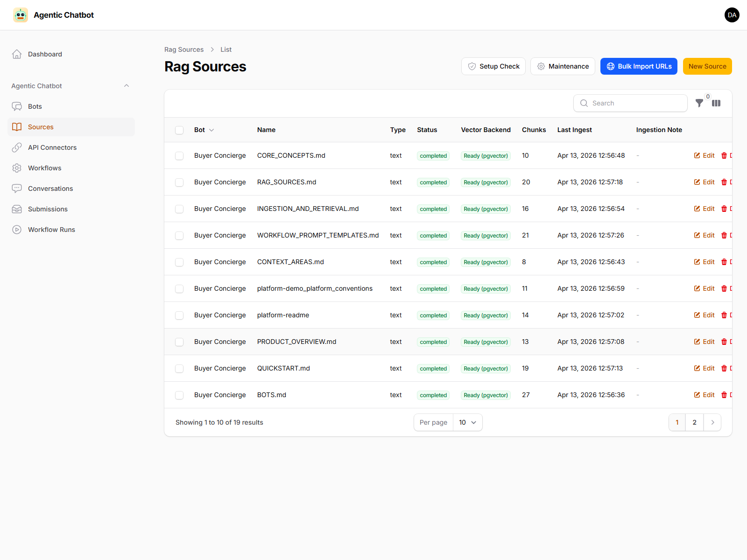The height and width of the screenshot is (560, 747).
Task: Open the Per page dropdown
Action: click(x=467, y=422)
